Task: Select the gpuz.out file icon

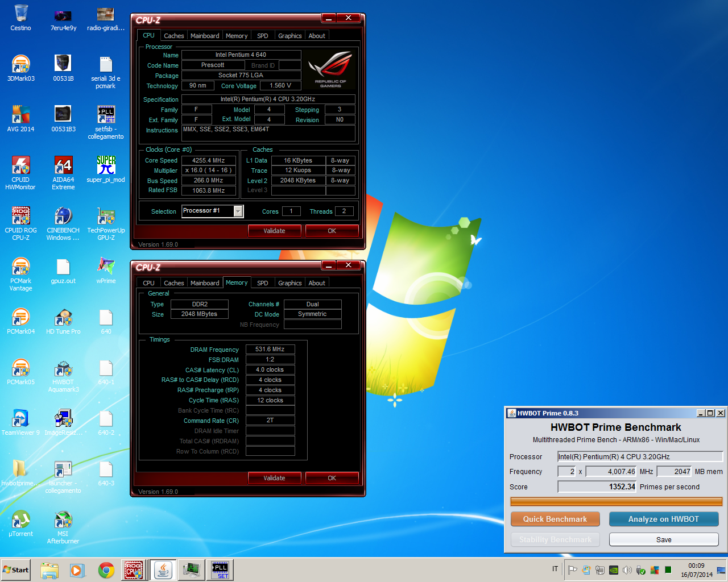Action: (x=63, y=271)
